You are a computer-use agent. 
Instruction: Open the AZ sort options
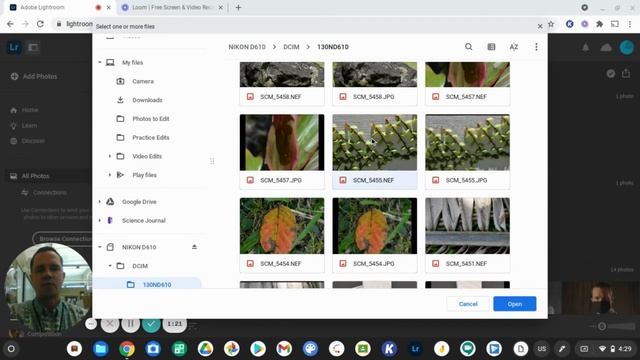(514, 47)
